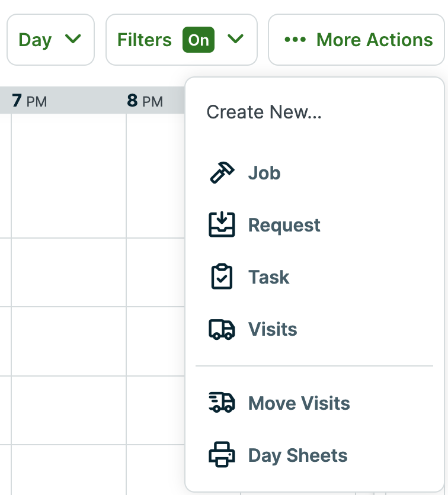Click the clipboard checkmark icon for Task
The image size is (448, 495).
pyautogui.click(x=222, y=277)
